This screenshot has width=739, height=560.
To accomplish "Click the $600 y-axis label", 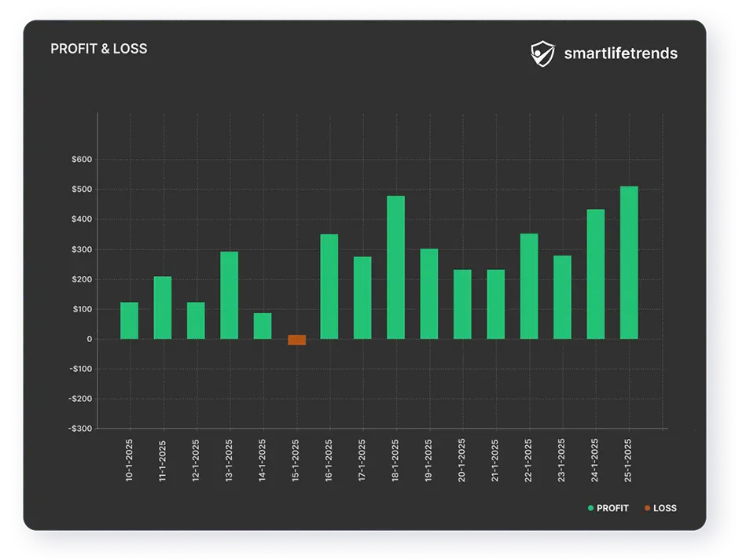I will (82, 160).
